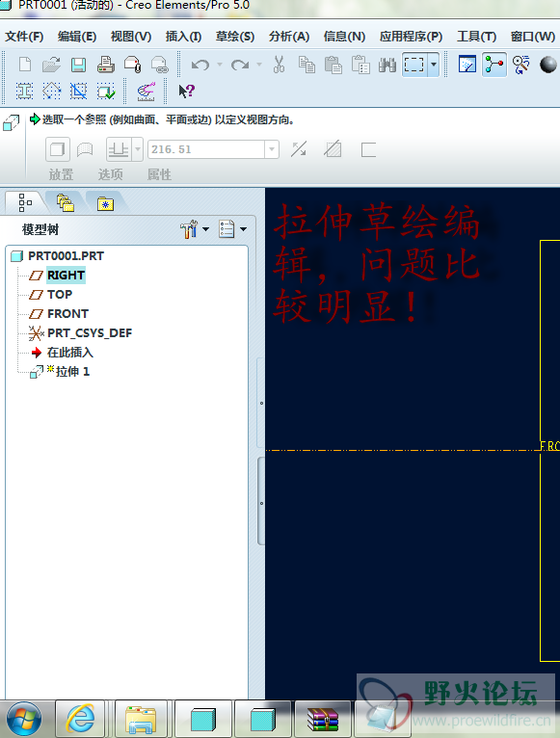
Task: Toggle thicken sketch option
Action: coord(368,150)
